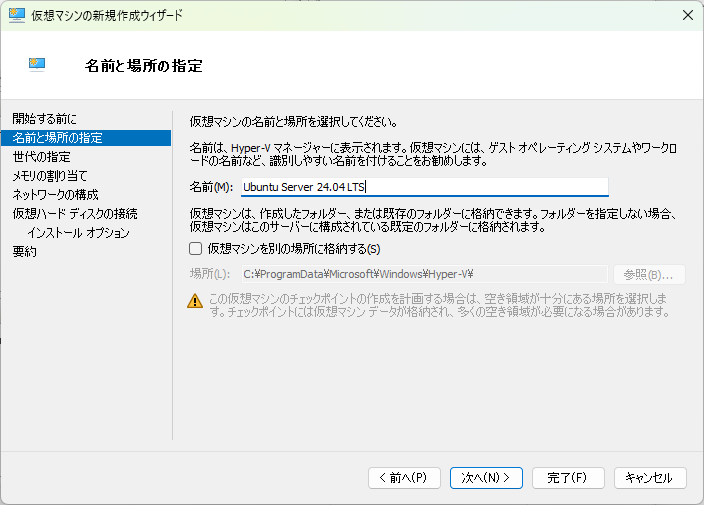Click the 参照(B)... browse button
Screen dimensions: 704x505
click(x=649, y=274)
